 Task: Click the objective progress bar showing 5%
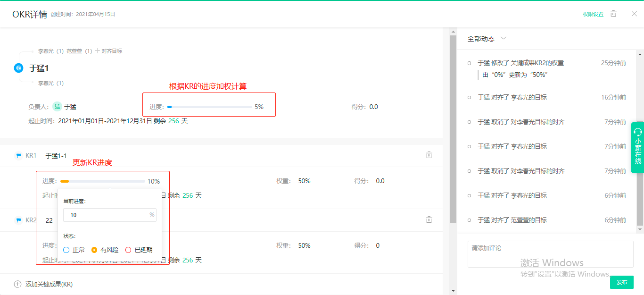(210, 107)
